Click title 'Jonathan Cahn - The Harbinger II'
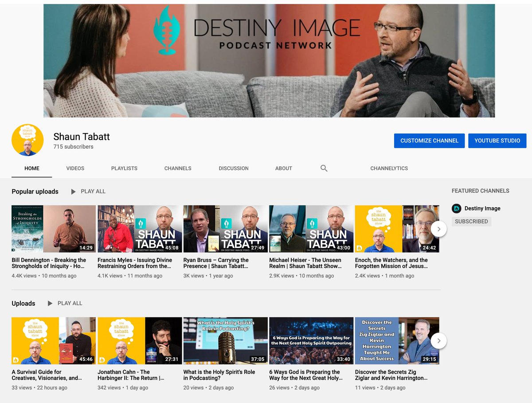Image resolution: width=532 pixels, height=403 pixels. click(131, 375)
